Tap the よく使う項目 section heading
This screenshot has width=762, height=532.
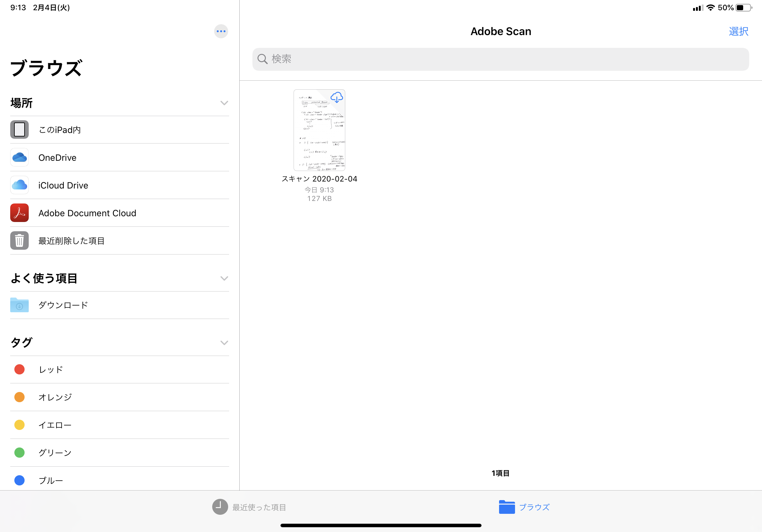pyautogui.click(x=44, y=278)
